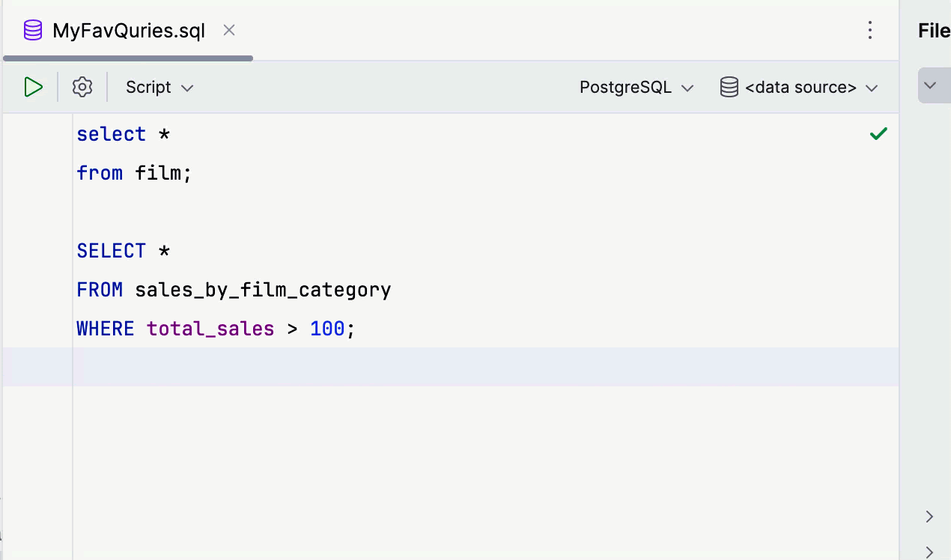The image size is (951, 560).
Task: Run the script with the green play button
Action: pos(33,88)
